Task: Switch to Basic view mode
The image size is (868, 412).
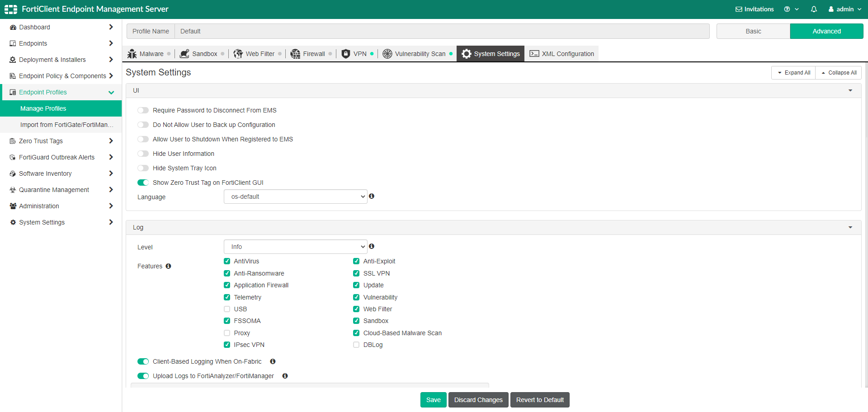Action: tap(753, 31)
